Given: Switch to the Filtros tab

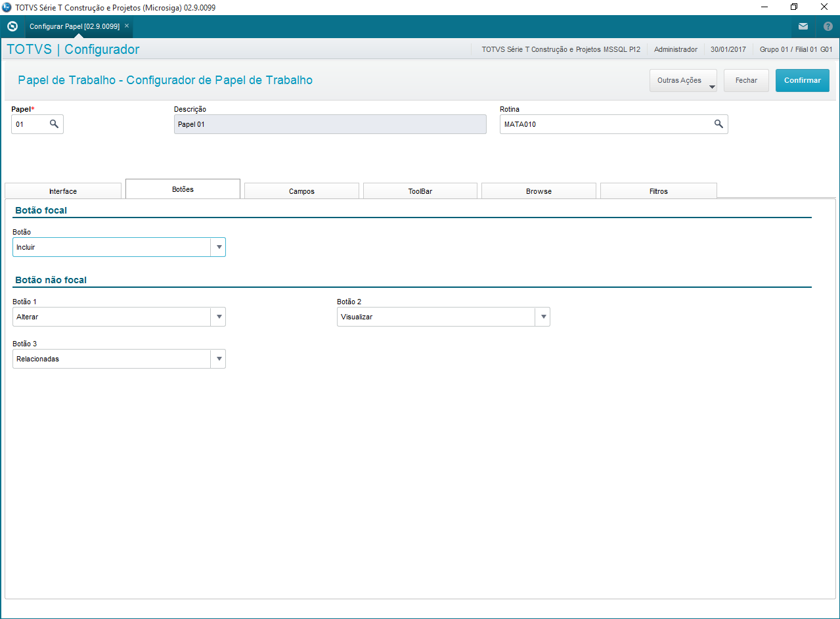Looking at the screenshot, I should point(658,191).
